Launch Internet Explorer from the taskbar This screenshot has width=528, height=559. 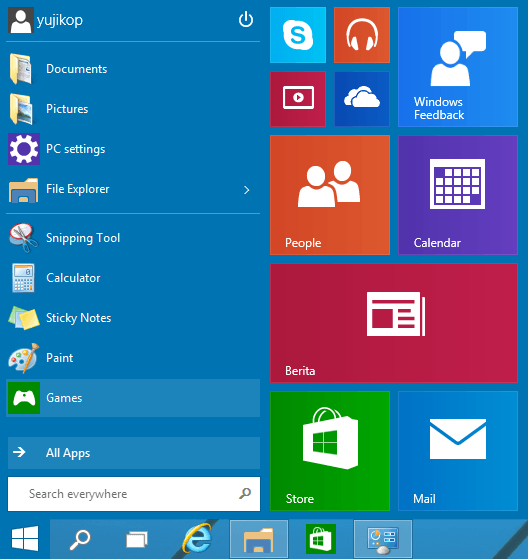197,538
